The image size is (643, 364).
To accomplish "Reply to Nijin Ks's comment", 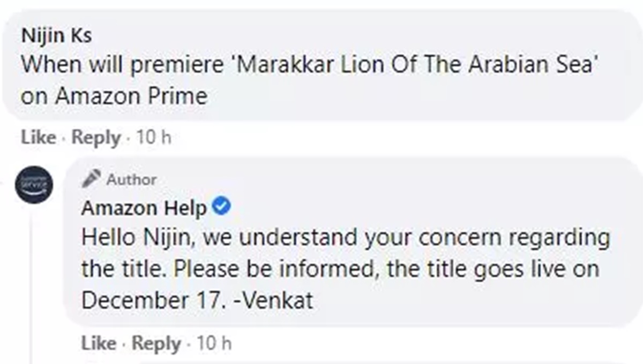I will click(96, 138).
